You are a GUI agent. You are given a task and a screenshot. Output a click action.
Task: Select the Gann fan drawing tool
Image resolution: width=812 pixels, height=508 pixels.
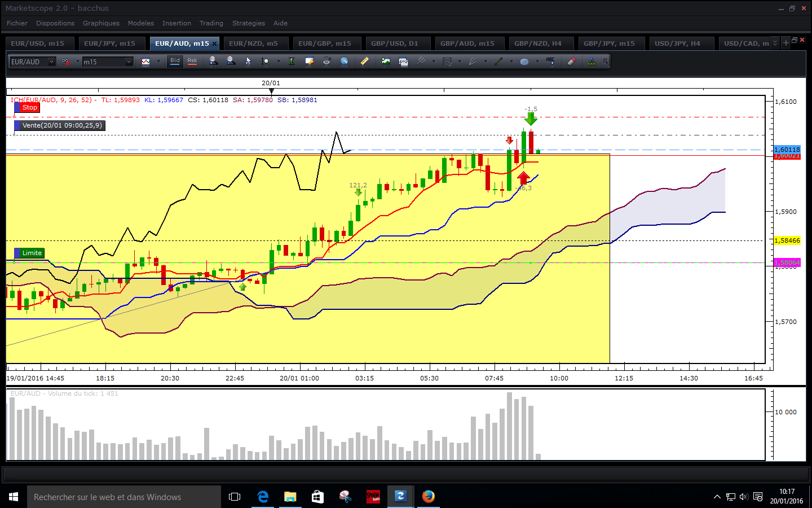[473, 62]
